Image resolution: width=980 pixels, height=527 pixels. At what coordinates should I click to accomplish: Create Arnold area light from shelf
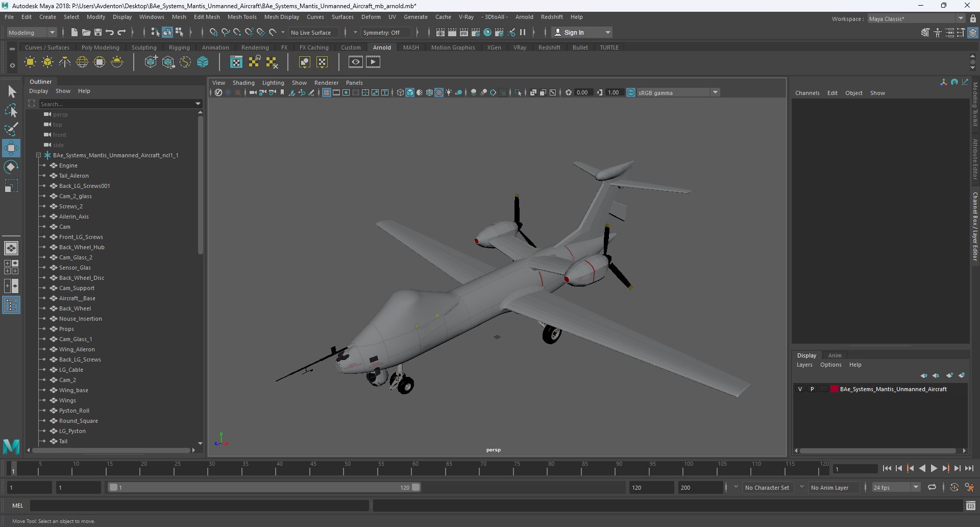(x=30, y=62)
